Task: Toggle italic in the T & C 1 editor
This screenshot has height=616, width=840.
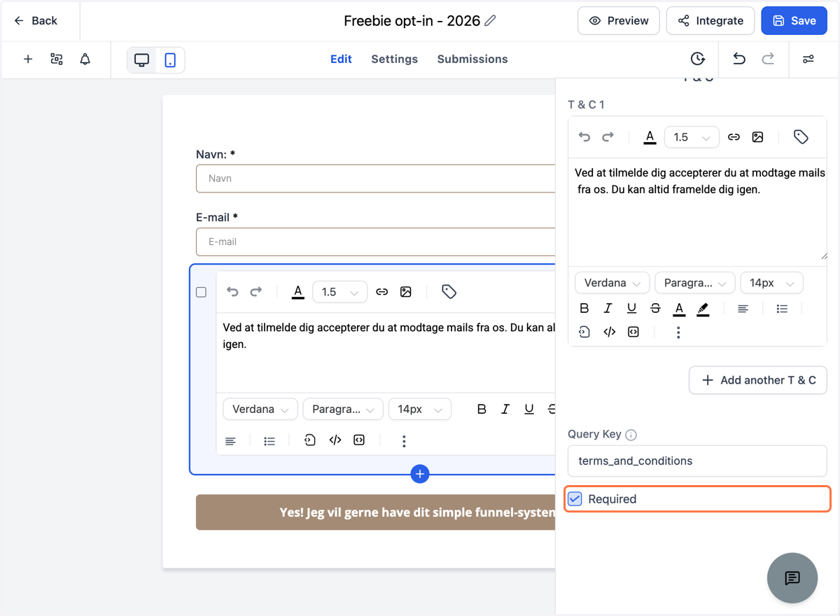Action: point(608,309)
